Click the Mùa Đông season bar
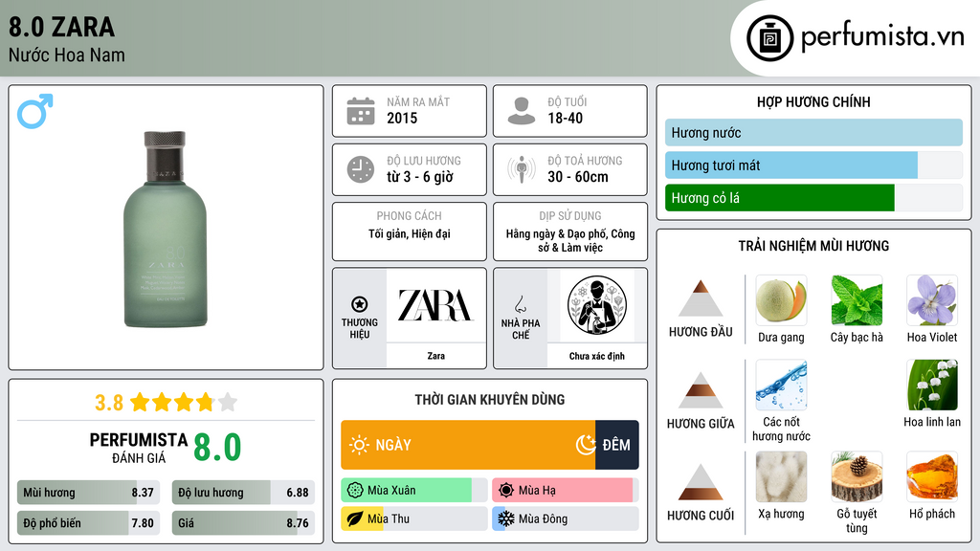 566,518
